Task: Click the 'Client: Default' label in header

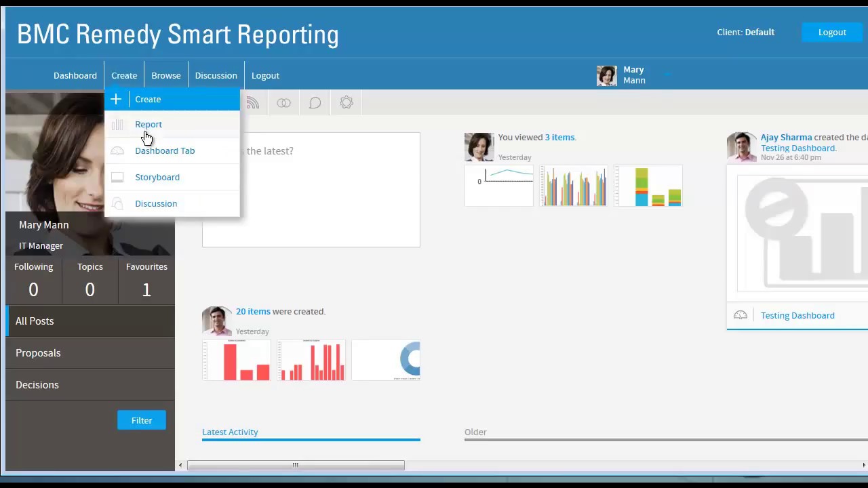Action: (x=745, y=32)
